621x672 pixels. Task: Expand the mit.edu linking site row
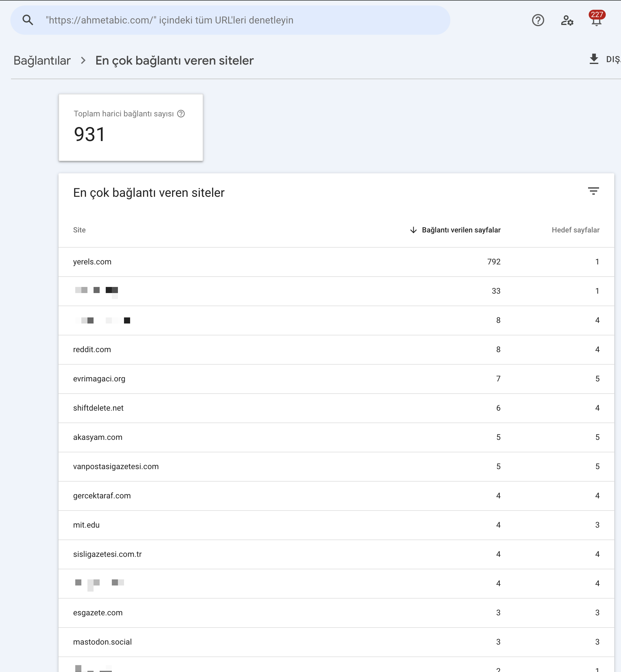click(x=86, y=525)
